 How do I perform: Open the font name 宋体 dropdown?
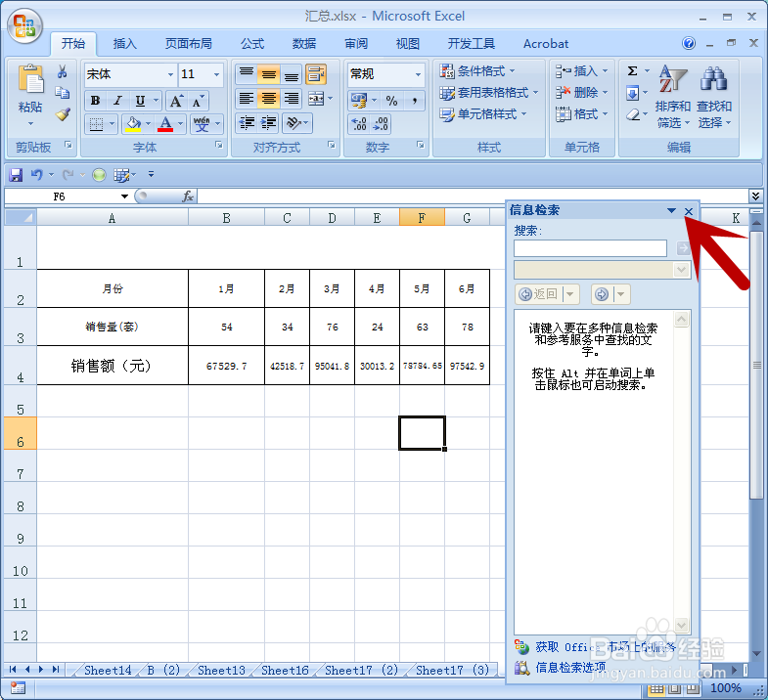[170, 74]
